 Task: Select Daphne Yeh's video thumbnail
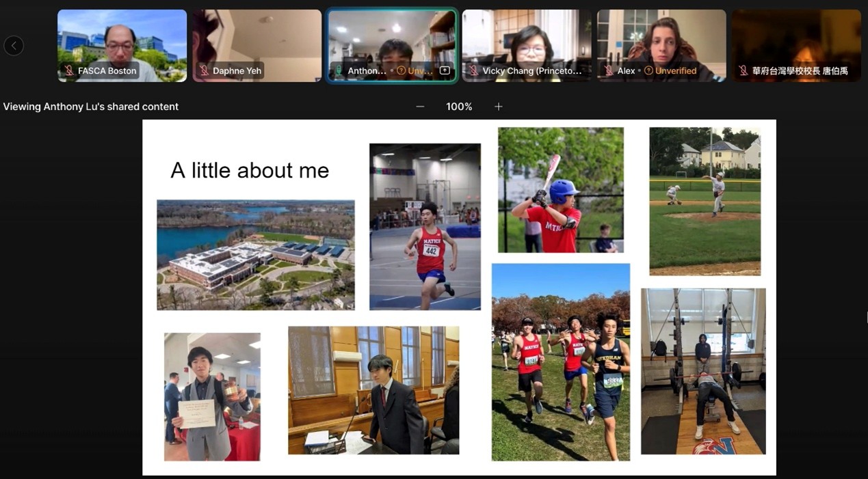click(x=257, y=38)
